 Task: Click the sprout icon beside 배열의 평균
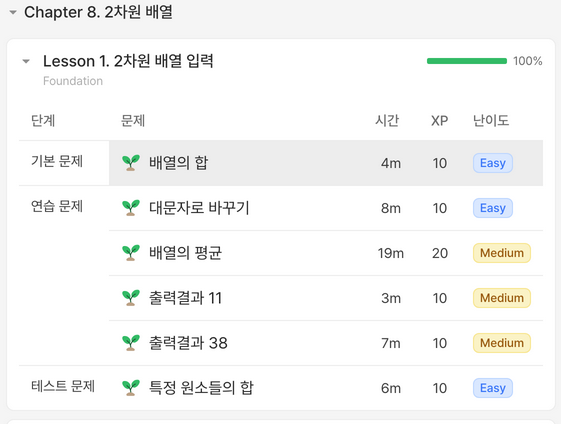tap(131, 253)
